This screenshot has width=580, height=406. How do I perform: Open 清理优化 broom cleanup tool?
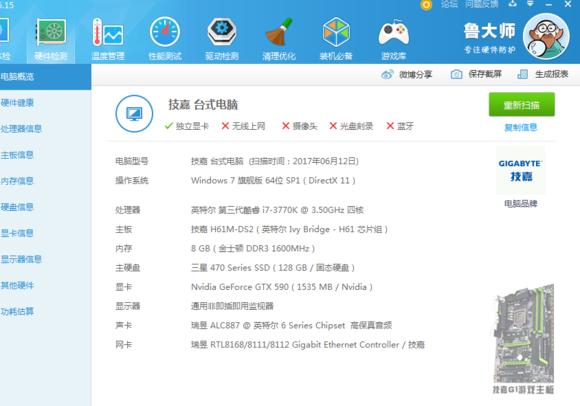coord(279,39)
